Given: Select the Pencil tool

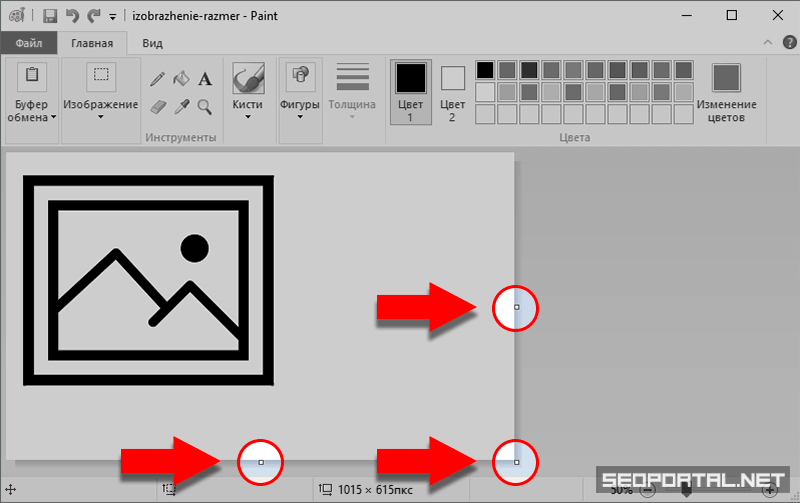Looking at the screenshot, I should (x=158, y=79).
